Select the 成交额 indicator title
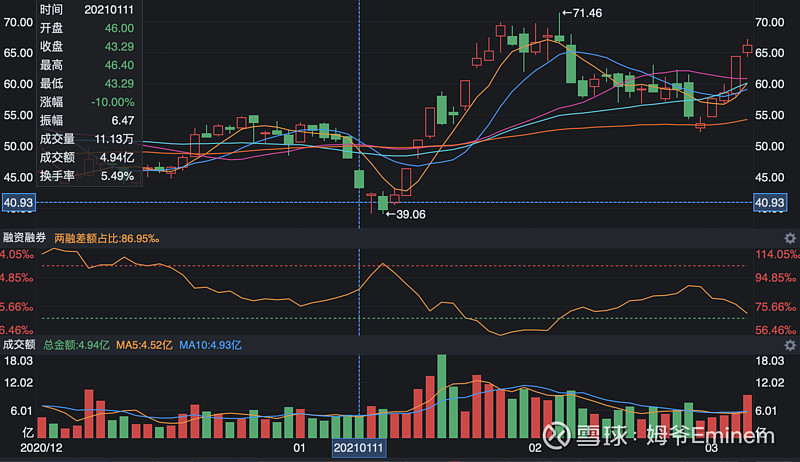 pos(19,345)
